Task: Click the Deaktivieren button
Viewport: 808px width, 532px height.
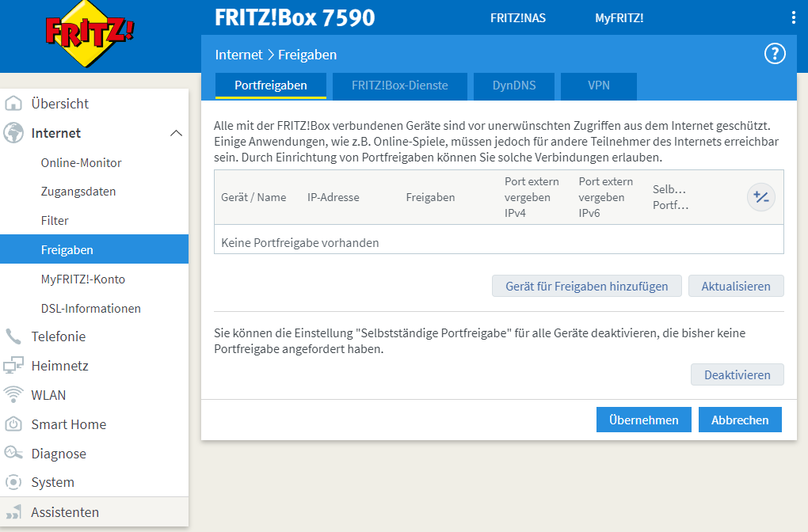Action: 737,374
